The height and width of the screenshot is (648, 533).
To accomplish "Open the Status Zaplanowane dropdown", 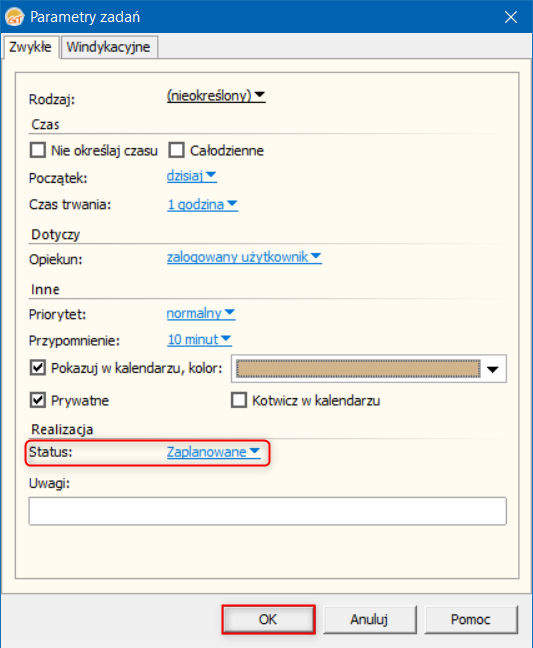I will [x=214, y=452].
